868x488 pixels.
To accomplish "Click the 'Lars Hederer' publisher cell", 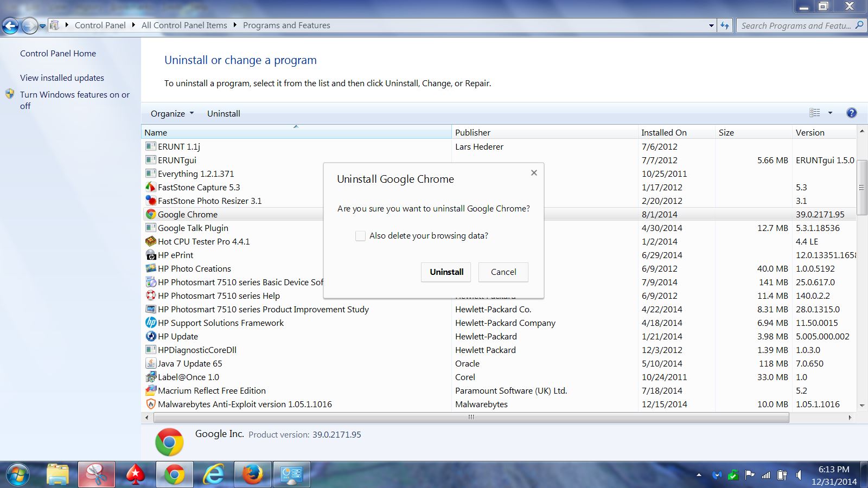I will coord(479,146).
